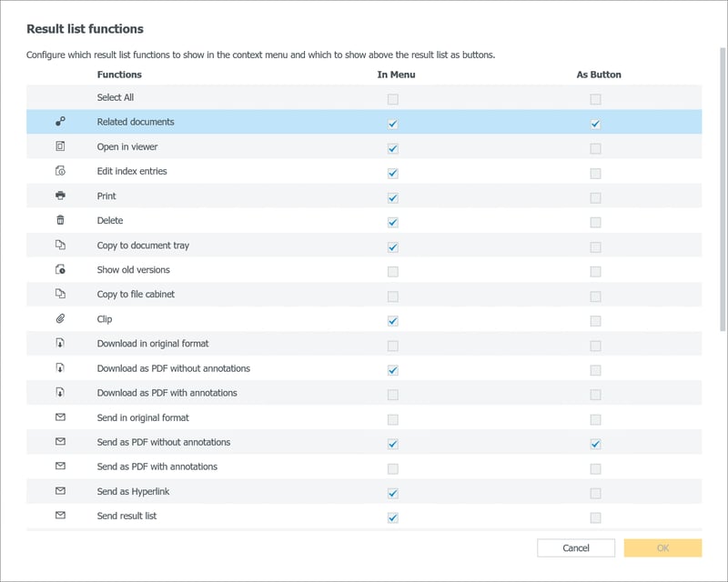Screen dimensions: 728x582
Task: Click the Copy to document tray icon
Action: click(60, 246)
